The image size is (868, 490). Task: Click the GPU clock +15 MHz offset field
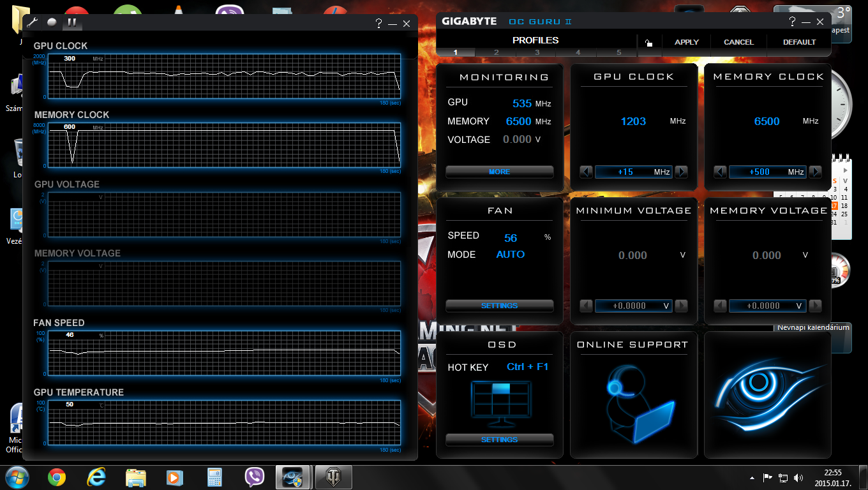pyautogui.click(x=634, y=172)
